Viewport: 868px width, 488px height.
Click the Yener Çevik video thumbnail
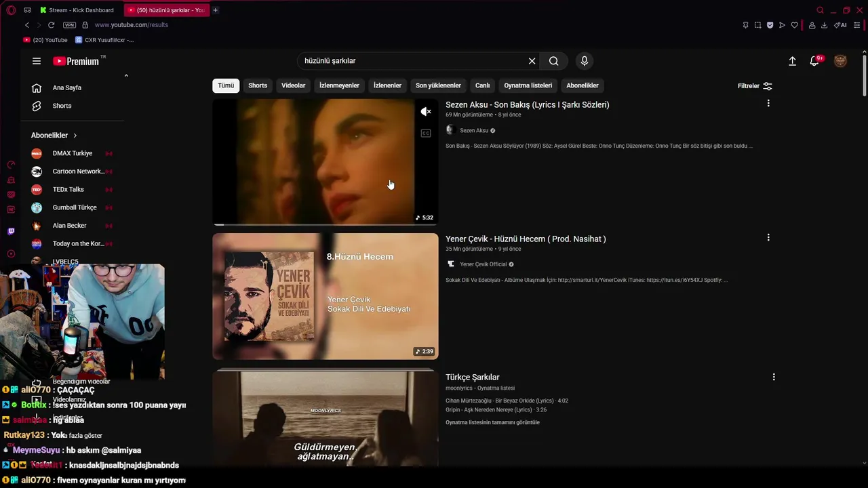pos(325,296)
